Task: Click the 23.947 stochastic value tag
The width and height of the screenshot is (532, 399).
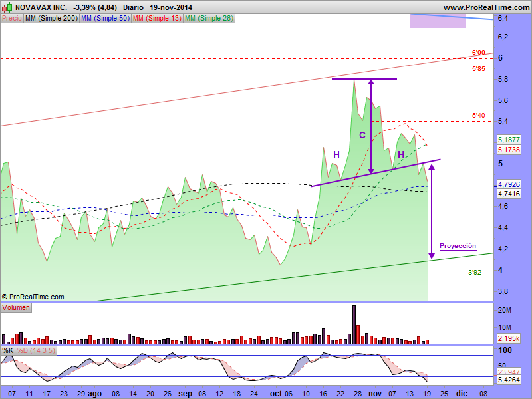Action: [x=509, y=372]
